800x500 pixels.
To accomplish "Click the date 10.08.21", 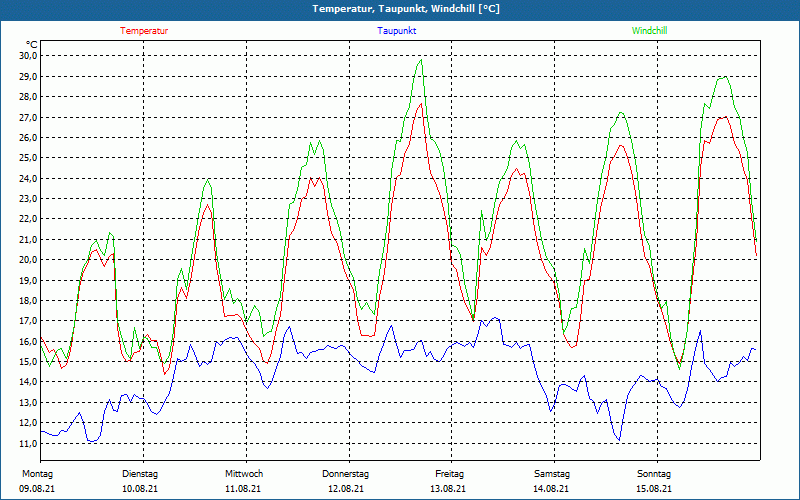I will pos(140,489).
